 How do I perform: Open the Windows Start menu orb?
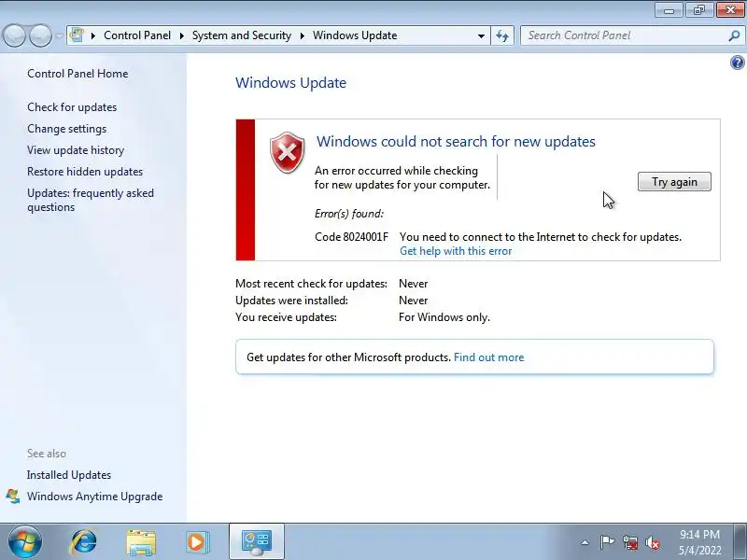24,542
